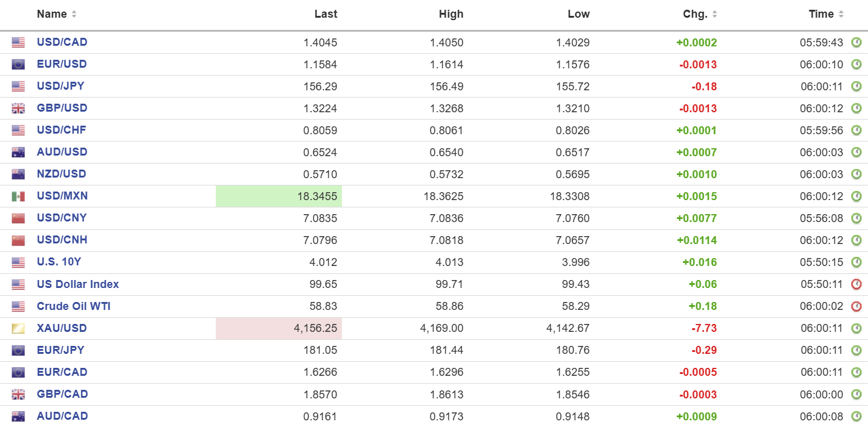Open the Crude Oil WTI link
The width and height of the screenshot is (868, 424).
click(74, 306)
